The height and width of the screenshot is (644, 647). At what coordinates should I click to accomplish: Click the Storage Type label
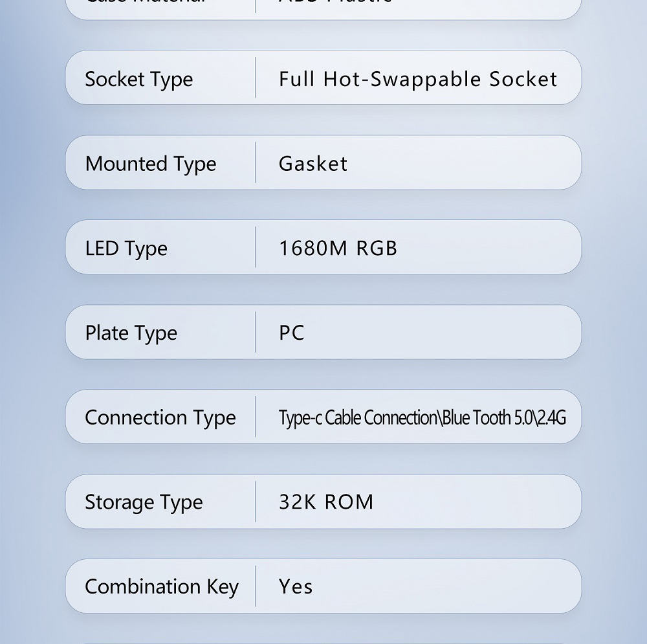(x=144, y=502)
